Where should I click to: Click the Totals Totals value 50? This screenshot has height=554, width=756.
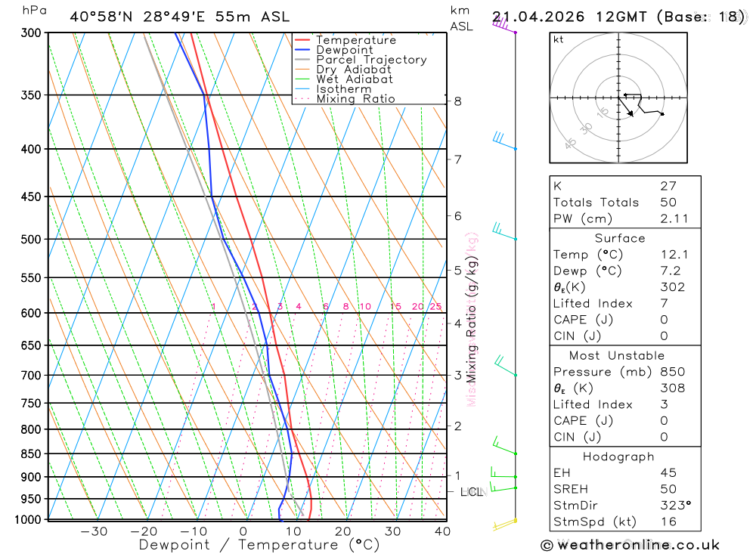[x=668, y=203]
